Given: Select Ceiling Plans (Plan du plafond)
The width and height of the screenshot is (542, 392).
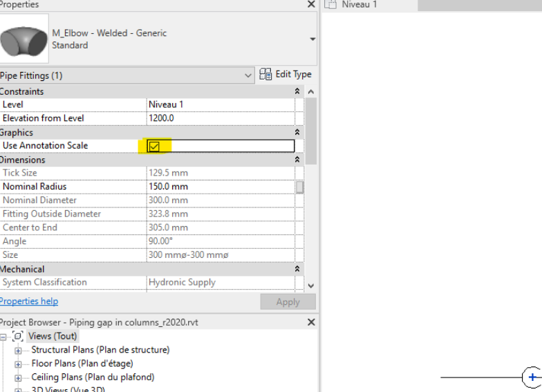Looking at the screenshot, I should point(93,377).
